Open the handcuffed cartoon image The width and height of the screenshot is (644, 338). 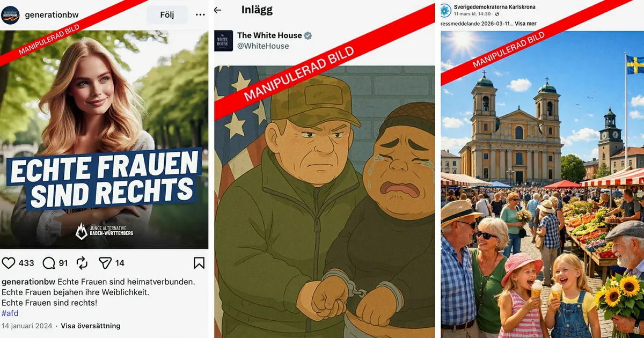pyautogui.click(x=325, y=201)
